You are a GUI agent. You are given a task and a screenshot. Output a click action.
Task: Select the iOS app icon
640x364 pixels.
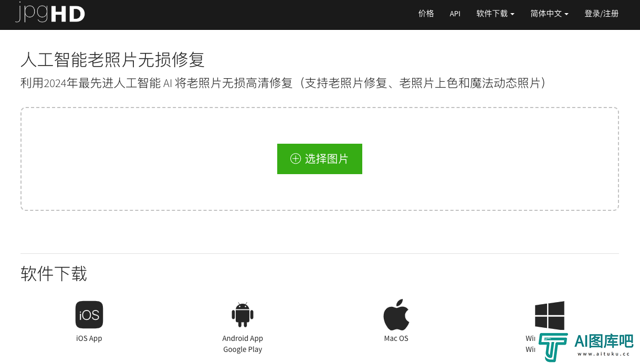click(x=89, y=315)
